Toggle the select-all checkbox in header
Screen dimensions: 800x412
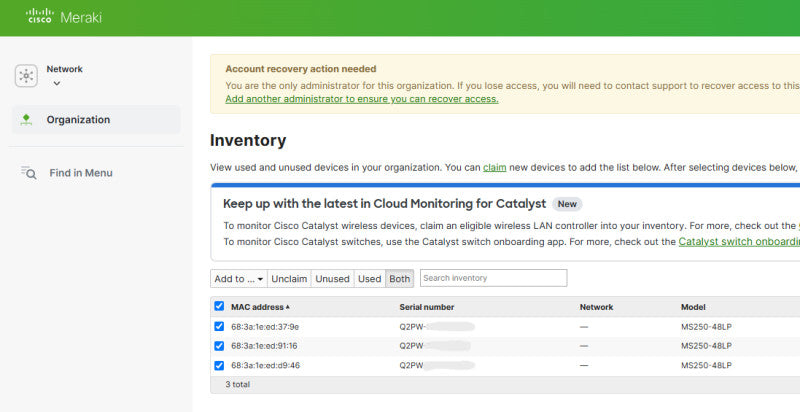(x=219, y=306)
